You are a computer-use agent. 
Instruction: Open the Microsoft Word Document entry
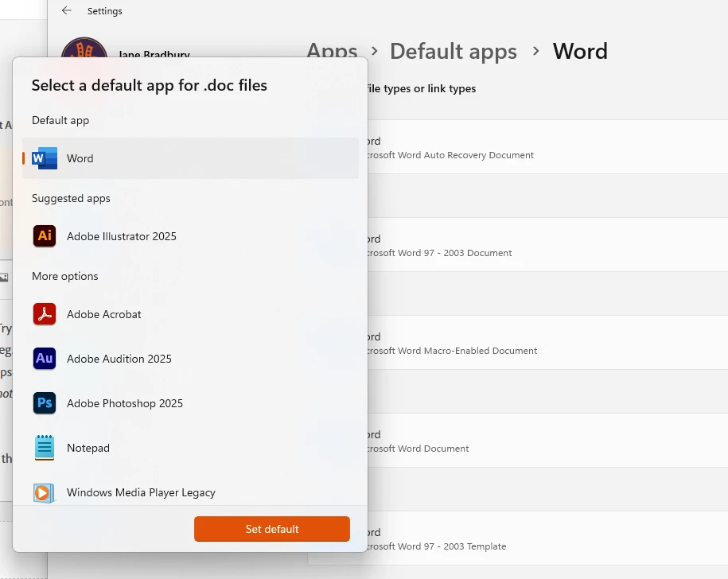coord(548,441)
